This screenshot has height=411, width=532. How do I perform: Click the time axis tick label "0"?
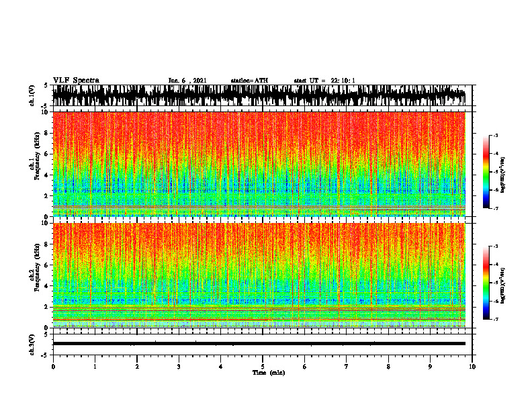pos(53,367)
